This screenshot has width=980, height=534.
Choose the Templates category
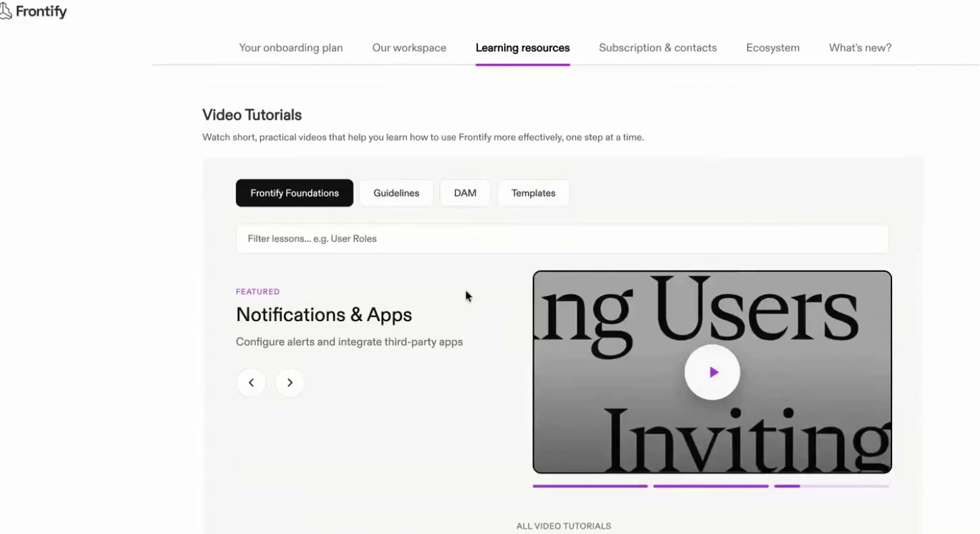click(x=533, y=193)
